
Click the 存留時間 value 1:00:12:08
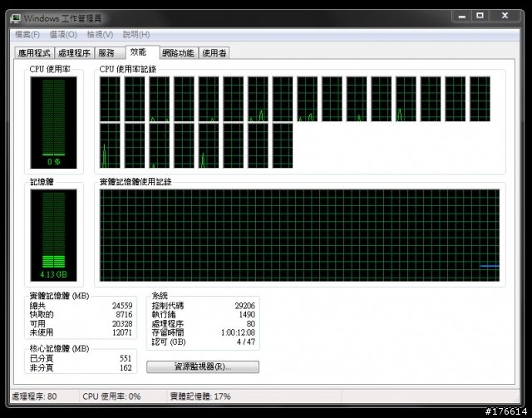click(238, 332)
